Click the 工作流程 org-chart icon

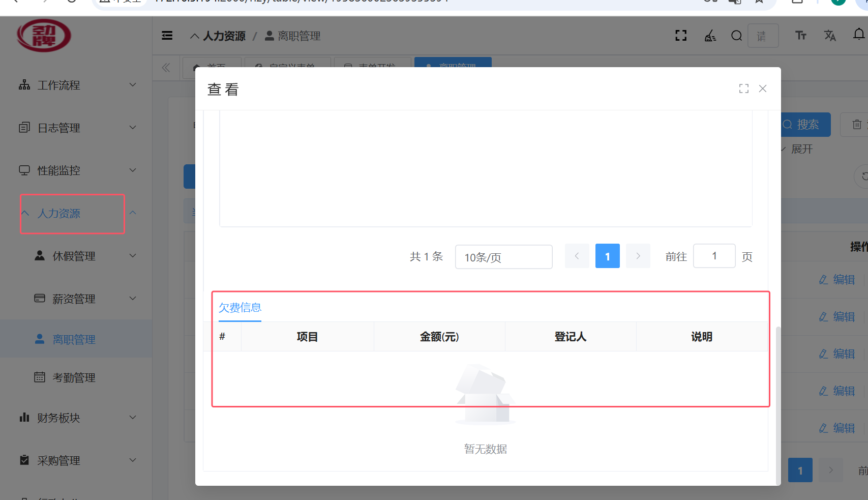24,85
